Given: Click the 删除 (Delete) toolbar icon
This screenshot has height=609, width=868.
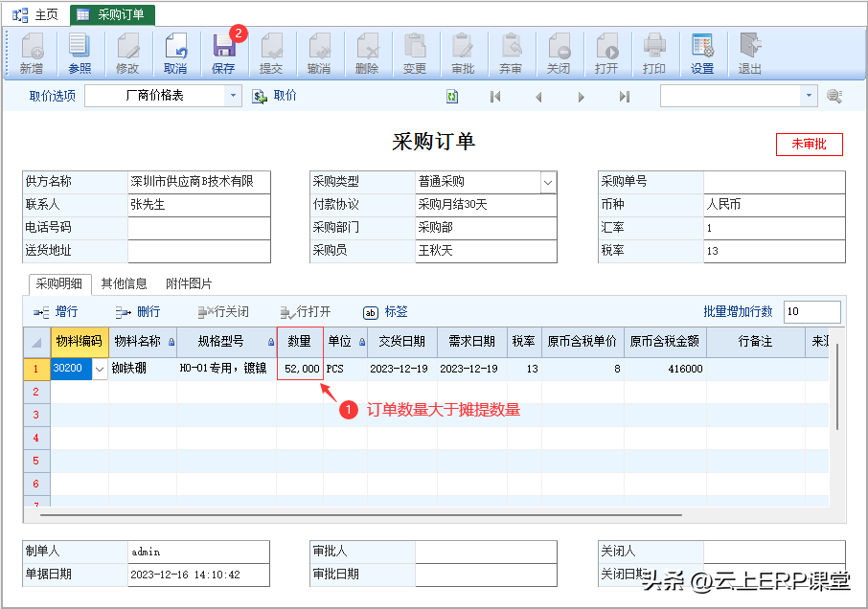Looking at the screenshot, I should (x=367, y=54).
